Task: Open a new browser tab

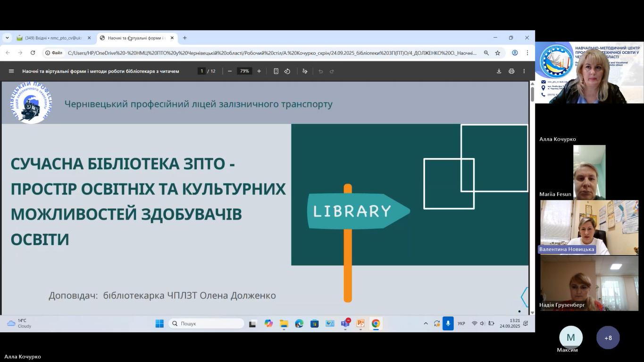Action: [185, 38]
